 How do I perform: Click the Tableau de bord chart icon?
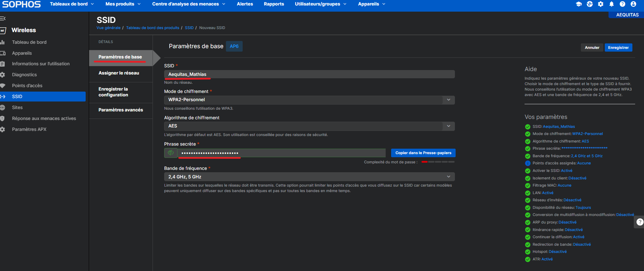coord(2,42)
